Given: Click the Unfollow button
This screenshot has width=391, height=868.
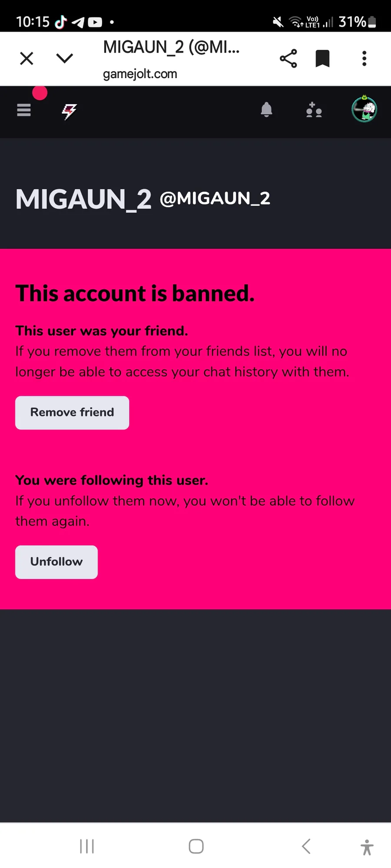Looking at the screenshot, I should [56, 562].
